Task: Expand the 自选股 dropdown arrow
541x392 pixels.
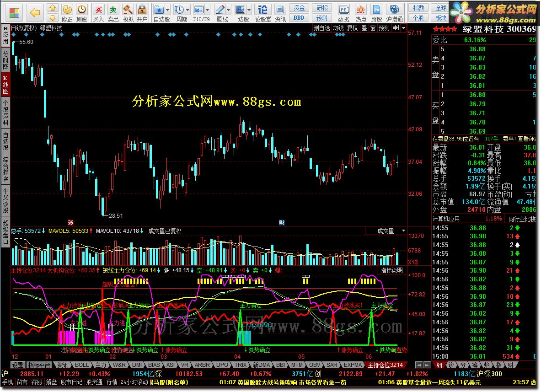Action: [x=168, y=10]
